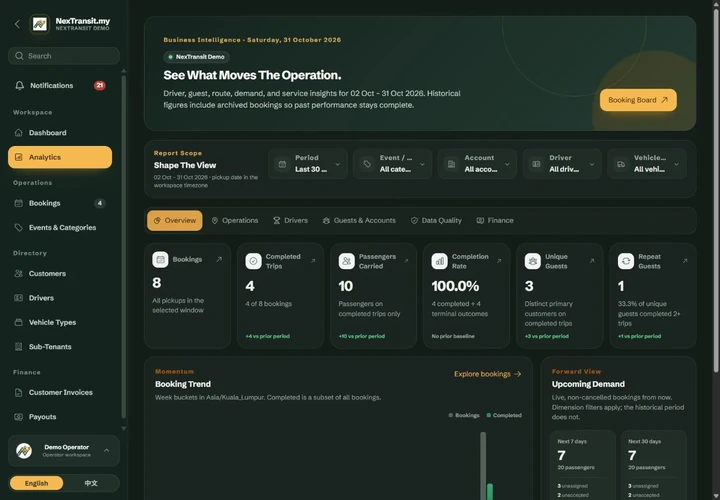Open the Booking Board button
This screenshot has height=500, width=720.
pyautogui.click(x=638, y=100)
